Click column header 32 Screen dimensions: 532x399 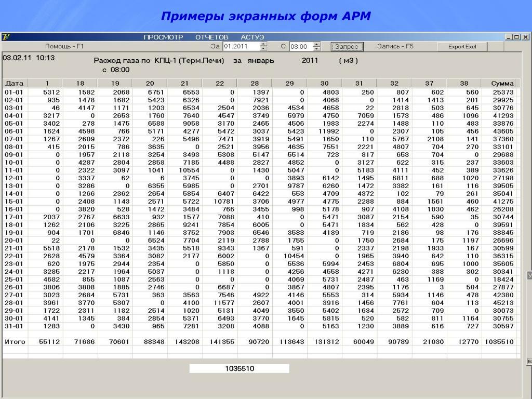pos(394,83)
